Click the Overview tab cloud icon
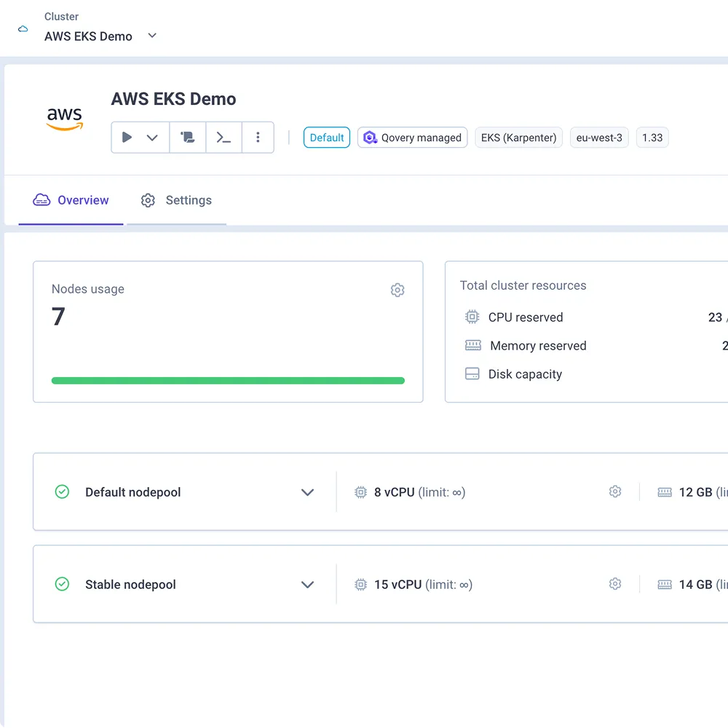 pyautogui.click(x=41, y=200)
